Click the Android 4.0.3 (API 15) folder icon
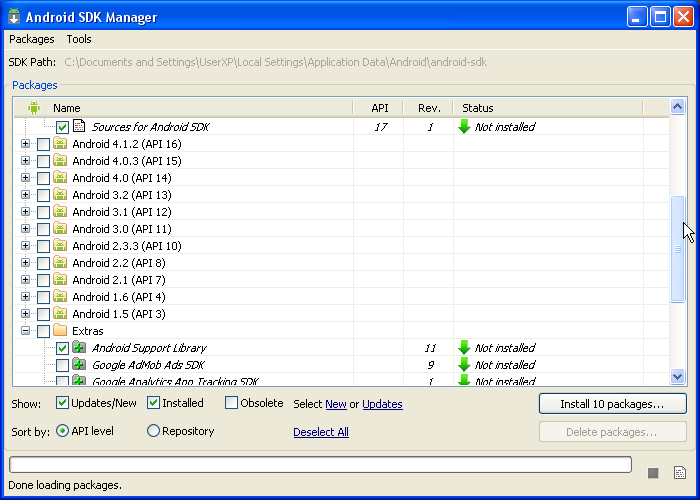 pos(60,160)
